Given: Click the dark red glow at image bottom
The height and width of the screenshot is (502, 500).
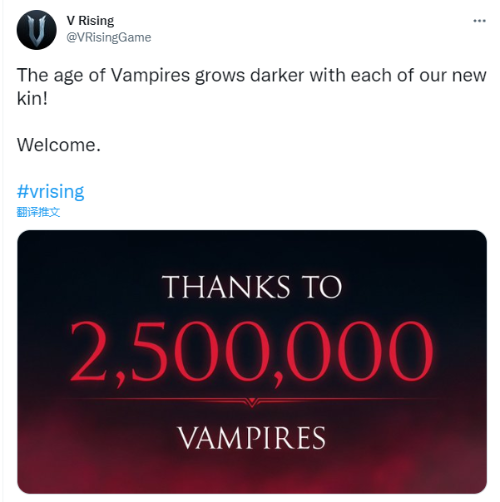Looking at the screenshot, I should 252,473.
